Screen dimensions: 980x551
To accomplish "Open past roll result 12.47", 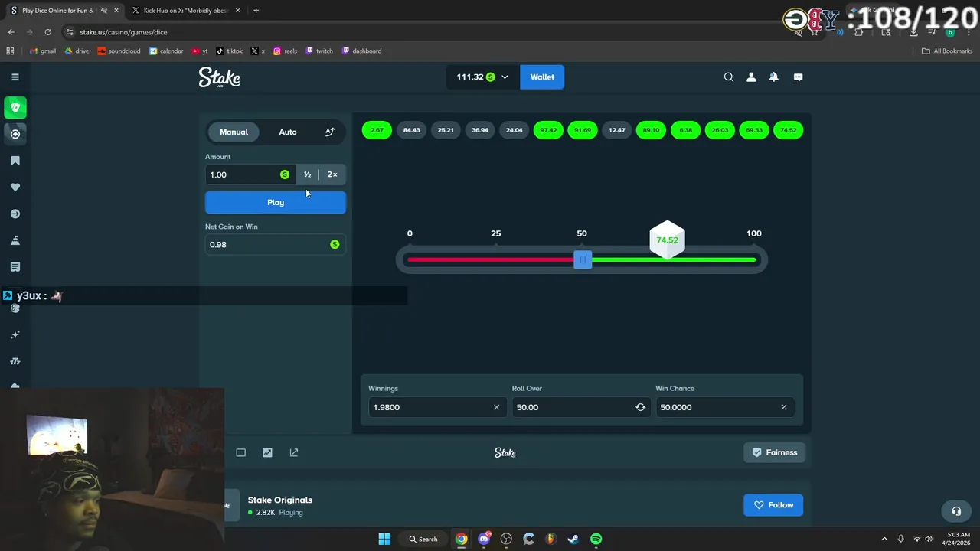I will 617,130.
